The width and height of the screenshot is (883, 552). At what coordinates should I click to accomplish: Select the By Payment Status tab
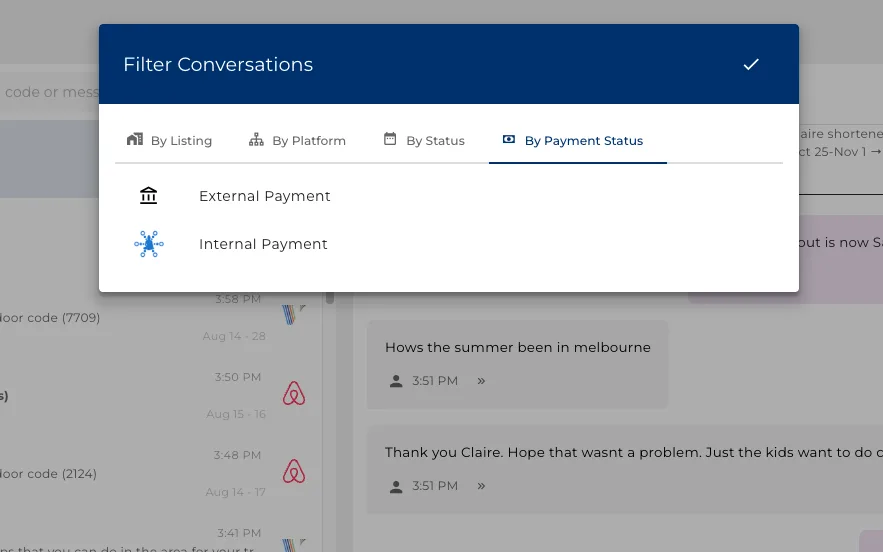(578, 140)
